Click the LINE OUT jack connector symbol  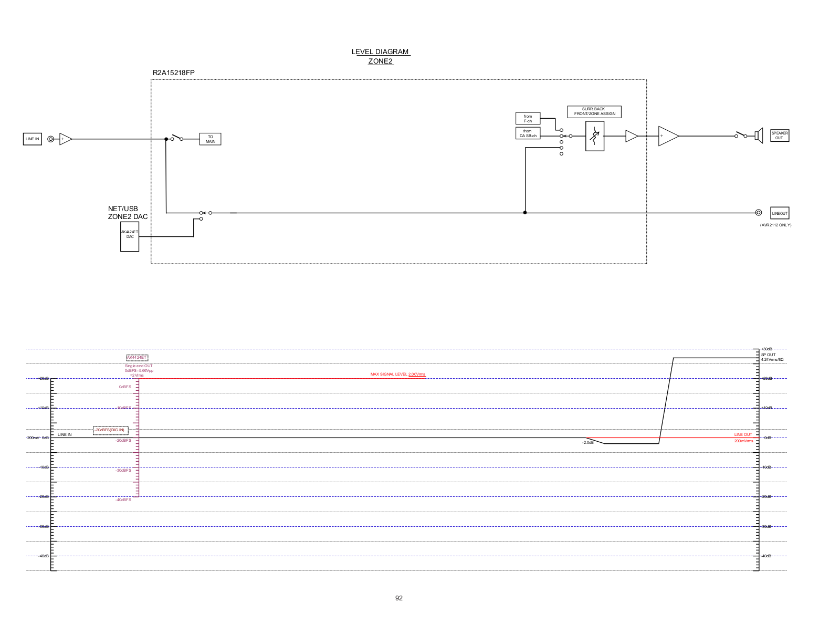pos(758,213)
